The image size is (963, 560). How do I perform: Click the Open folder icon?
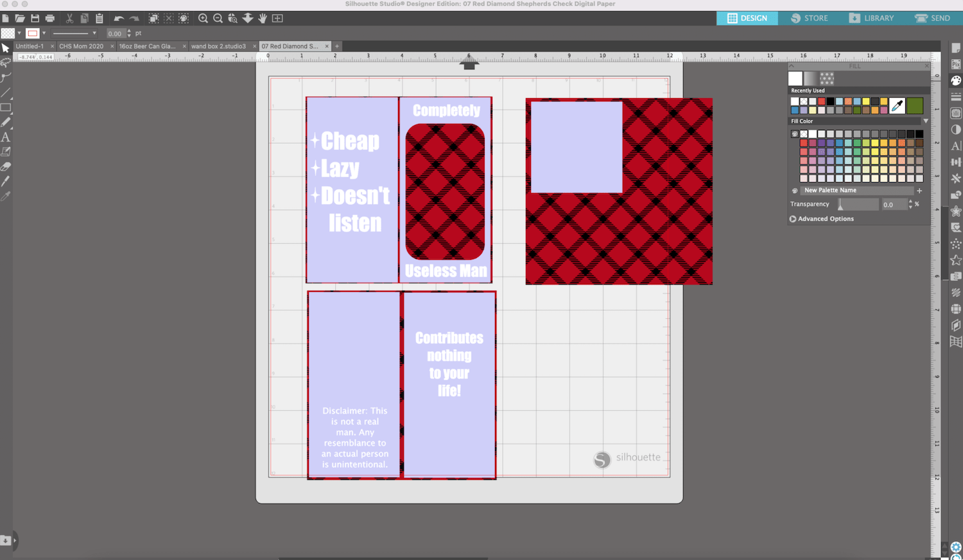20,19
